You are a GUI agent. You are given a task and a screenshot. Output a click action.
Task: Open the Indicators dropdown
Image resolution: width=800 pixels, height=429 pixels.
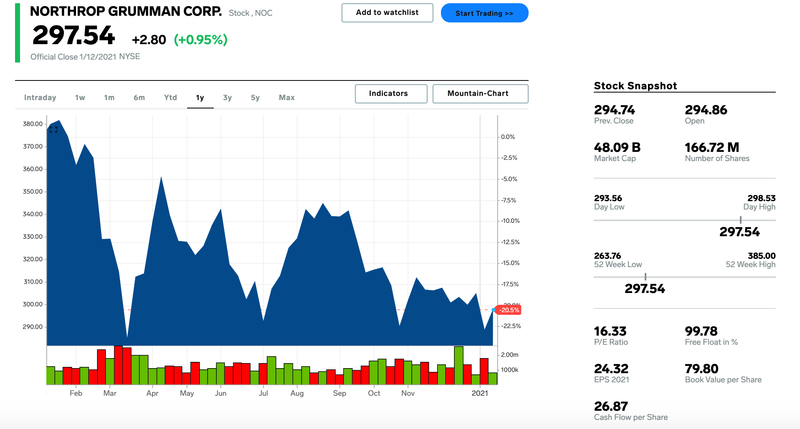click(x=391, y=94)
